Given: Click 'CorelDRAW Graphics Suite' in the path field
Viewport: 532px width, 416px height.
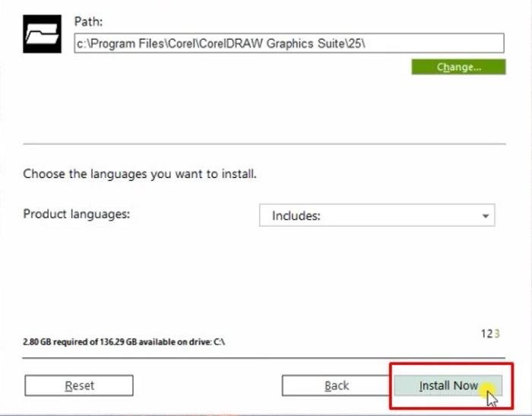Looking at the screenshot, I should tap(277, 43).
